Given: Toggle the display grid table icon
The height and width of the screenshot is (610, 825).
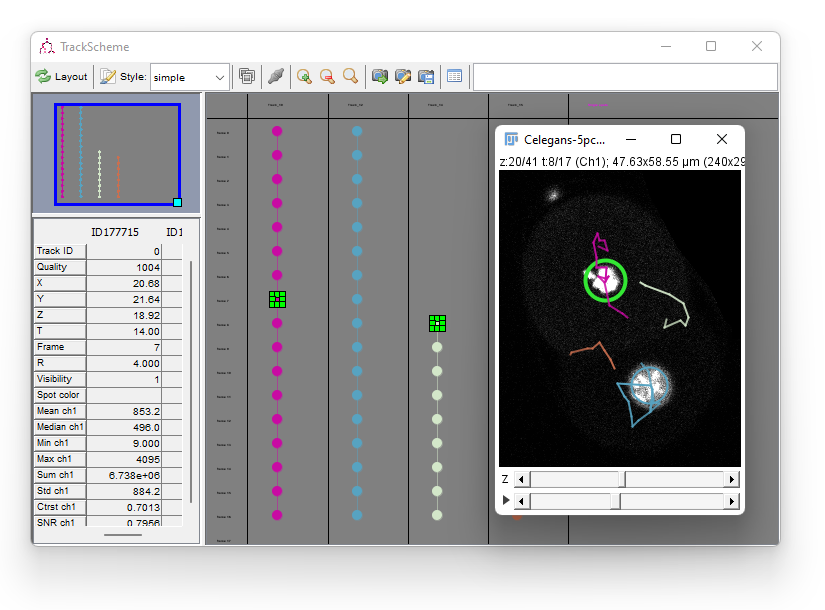Looking at the screenshot, I should (x=455, y=76).
